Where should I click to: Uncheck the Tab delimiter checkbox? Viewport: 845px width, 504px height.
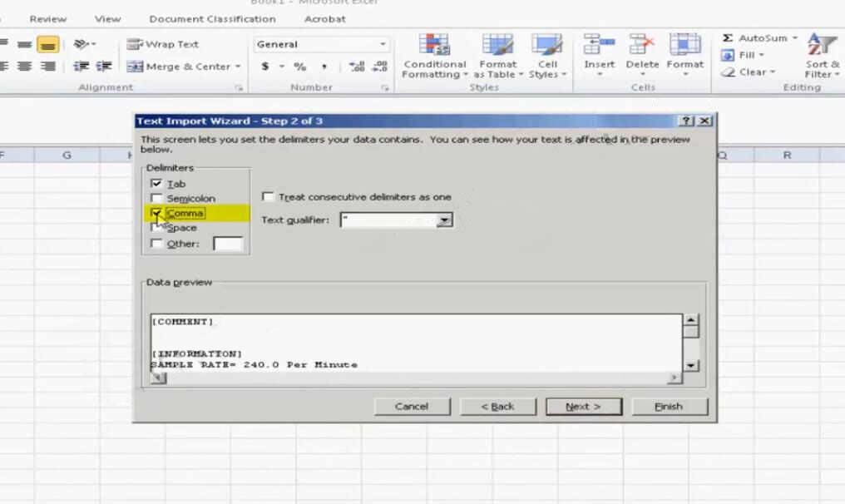pyautogui.click(x=156, y=183)
